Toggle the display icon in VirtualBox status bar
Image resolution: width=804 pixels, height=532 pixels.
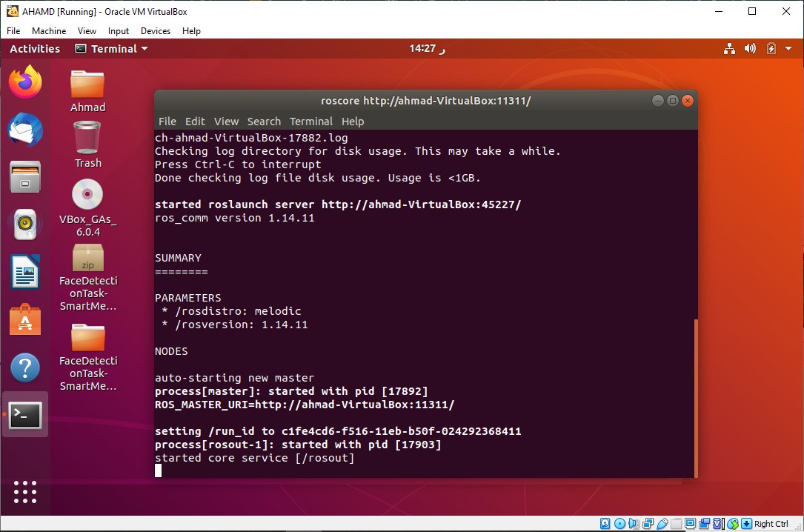click(x=689, y=524)
